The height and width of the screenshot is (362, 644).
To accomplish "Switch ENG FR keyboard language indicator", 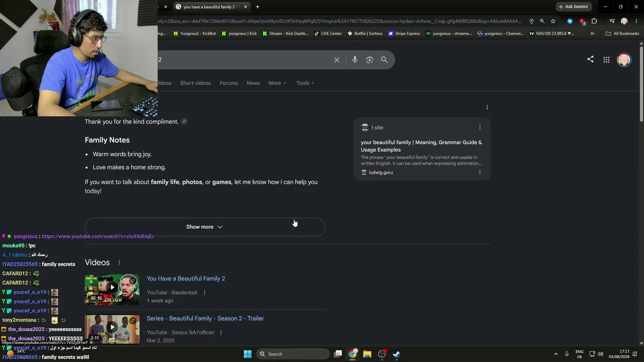I will [x=580, y=354].
